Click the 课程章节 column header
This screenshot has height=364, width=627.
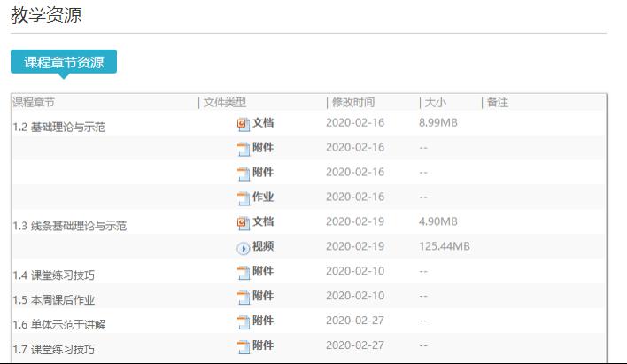point(34,103)
